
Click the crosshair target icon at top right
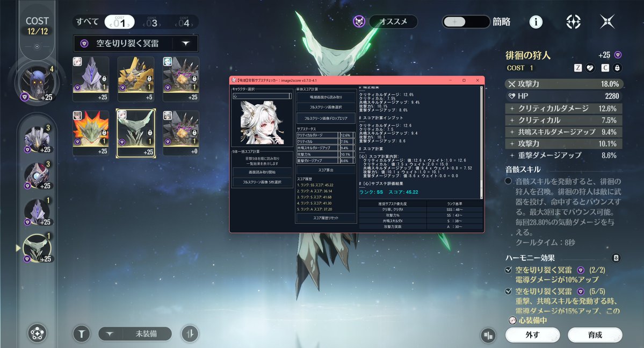(573, 22)
